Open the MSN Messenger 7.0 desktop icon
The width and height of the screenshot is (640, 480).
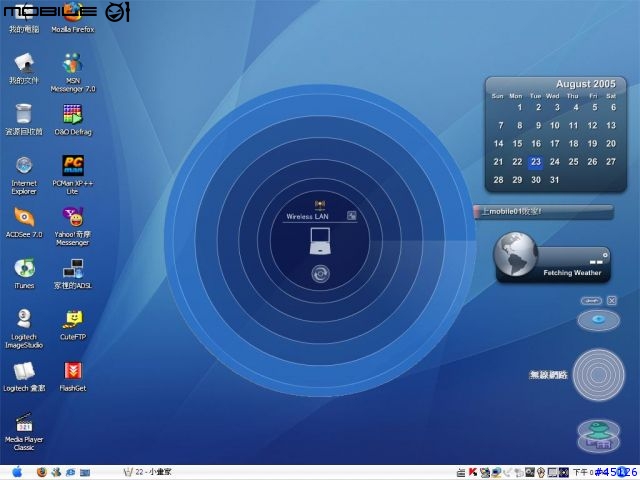73,72
